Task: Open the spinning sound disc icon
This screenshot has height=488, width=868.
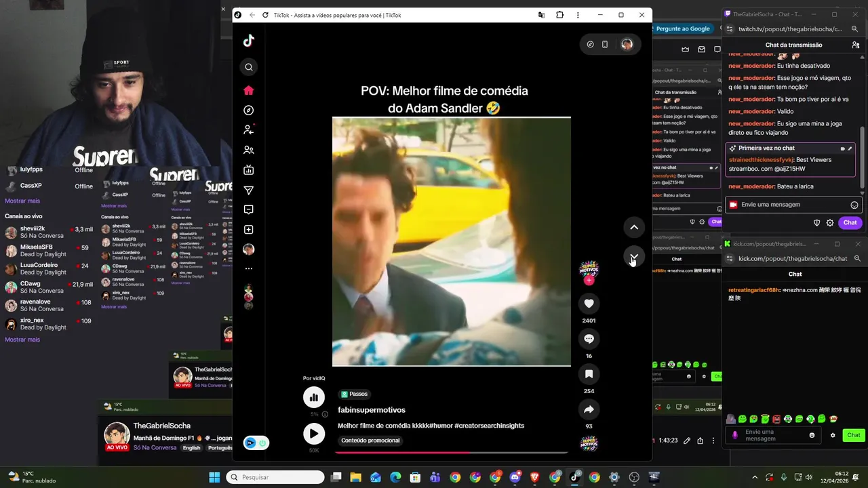Action: [x=589, y=444]
